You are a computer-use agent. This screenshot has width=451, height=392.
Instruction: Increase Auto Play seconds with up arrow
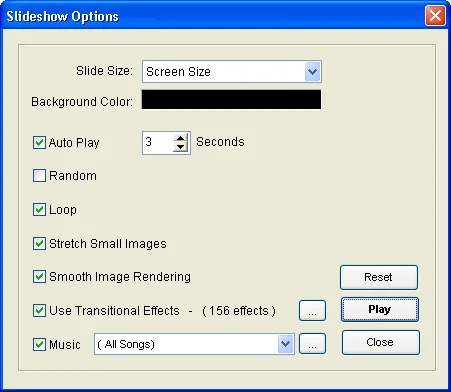181,138
